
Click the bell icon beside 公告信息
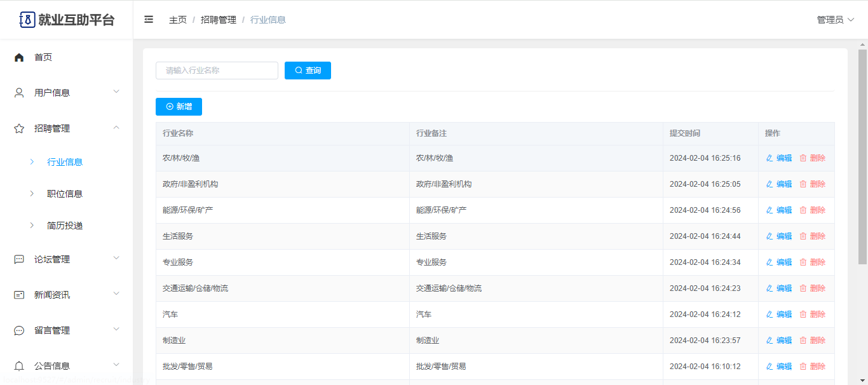[x=19, y=366]
